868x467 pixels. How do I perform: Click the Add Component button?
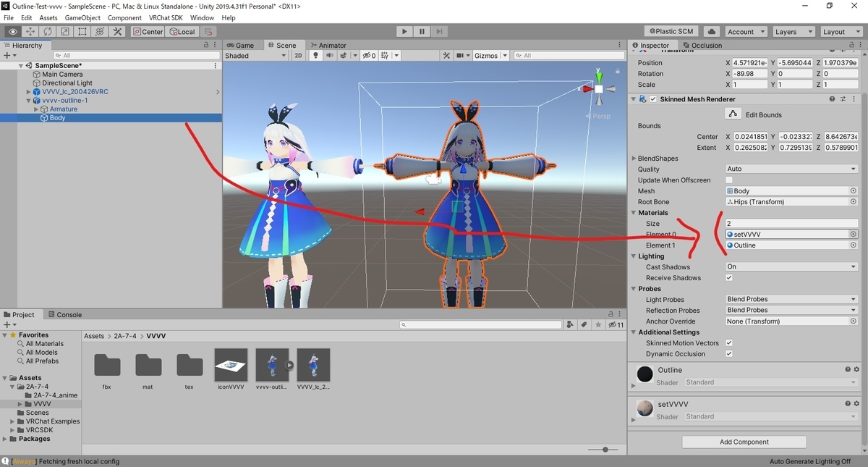pyautogui.click(x=744, y=442)
